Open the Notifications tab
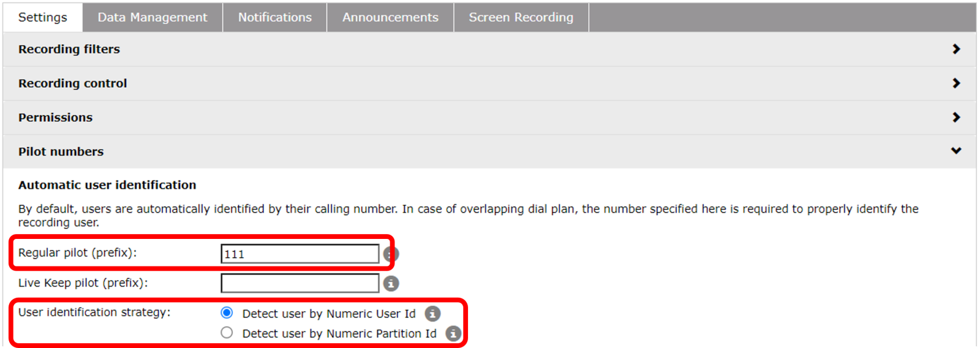 point(274,17)
